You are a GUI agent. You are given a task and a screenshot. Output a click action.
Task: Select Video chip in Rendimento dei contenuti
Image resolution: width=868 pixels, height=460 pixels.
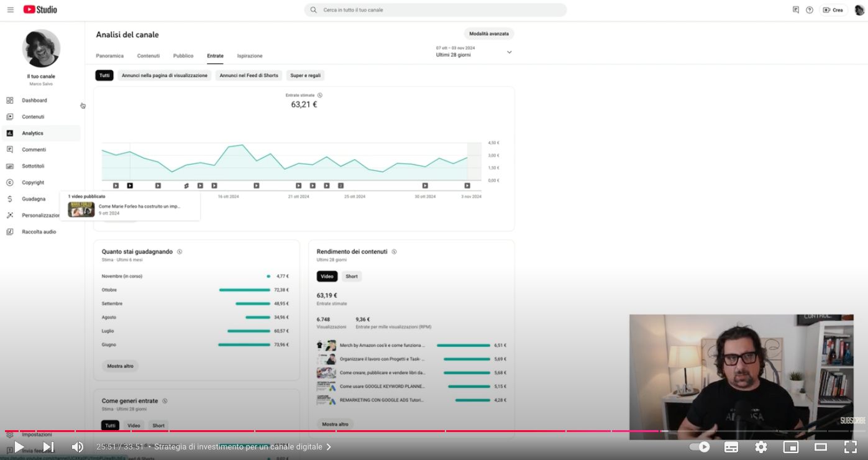click(327, 277)
